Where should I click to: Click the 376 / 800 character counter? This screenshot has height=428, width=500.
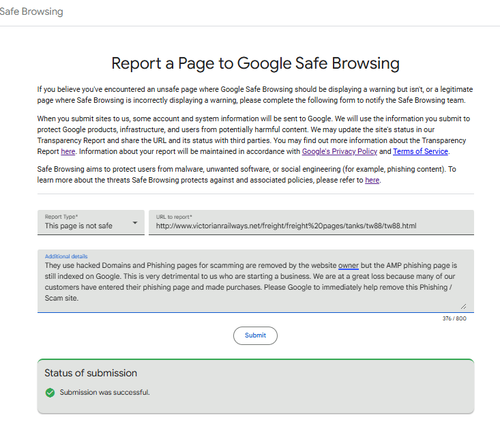click(454, 318)
